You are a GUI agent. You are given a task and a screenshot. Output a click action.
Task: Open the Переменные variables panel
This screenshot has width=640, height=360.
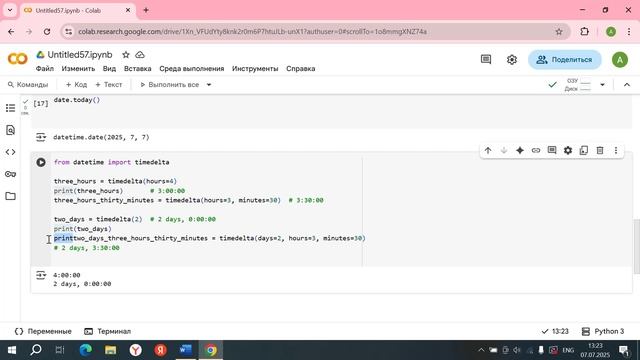pos(43,331)
